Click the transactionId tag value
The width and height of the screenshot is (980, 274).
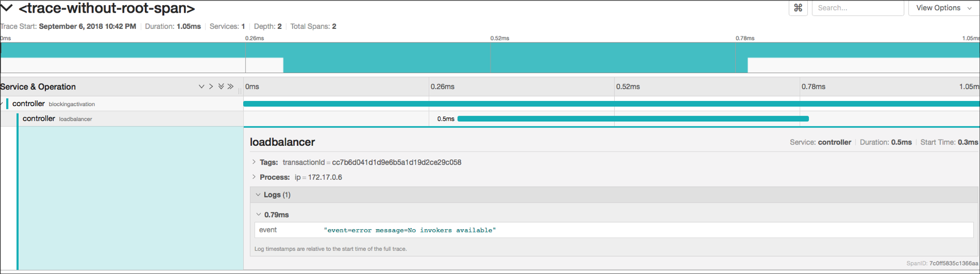tap(397, 162)
